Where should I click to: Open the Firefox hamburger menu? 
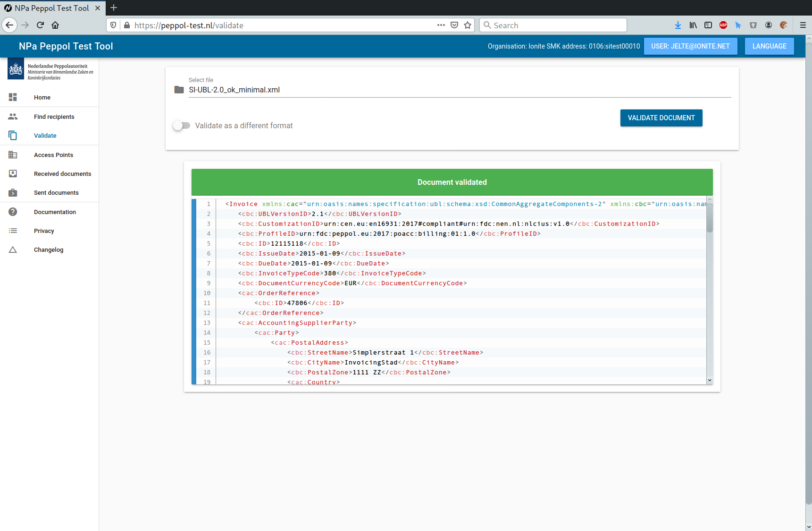coord(803,25)
